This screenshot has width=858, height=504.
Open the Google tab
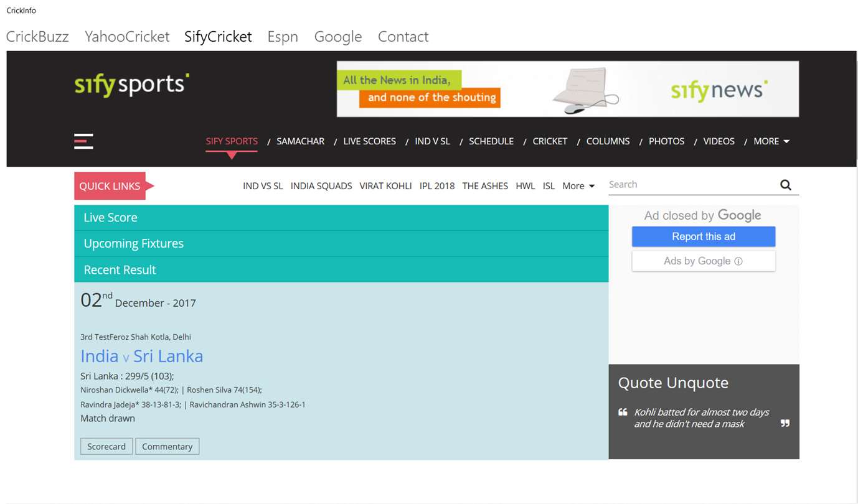coord(338,37)
